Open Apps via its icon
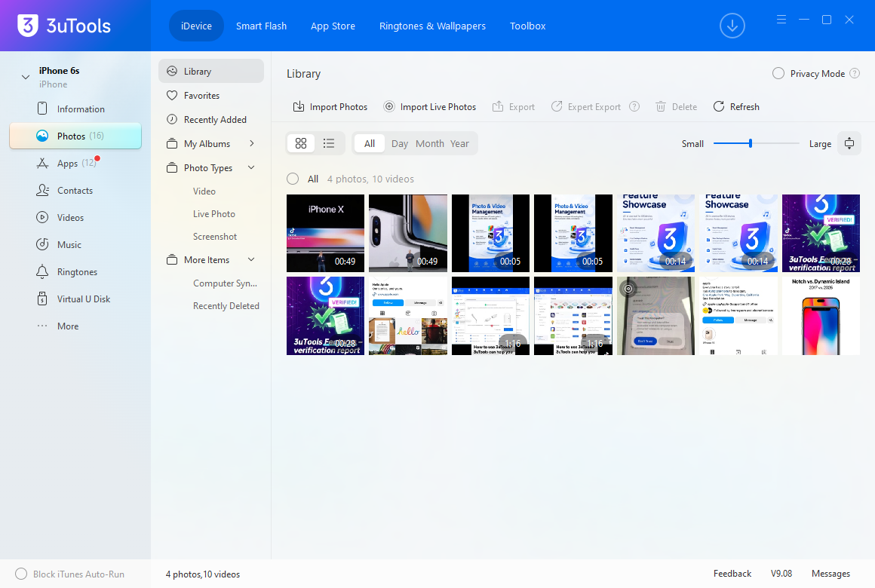Viewport: 875px width, 588px height. point(42,163)
